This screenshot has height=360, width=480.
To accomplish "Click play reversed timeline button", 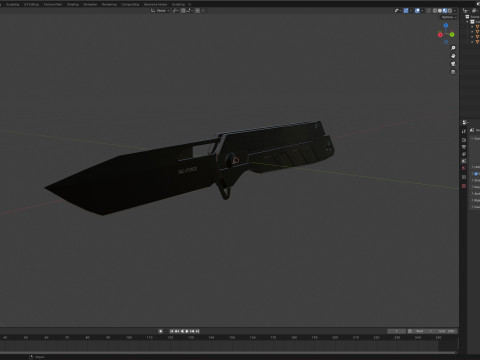I will coord(182,331).
